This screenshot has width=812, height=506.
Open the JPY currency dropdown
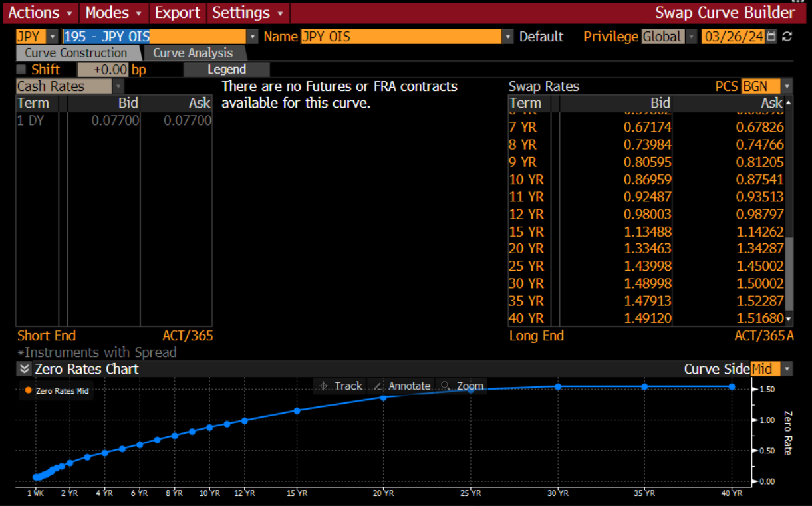pyautogui.click(x=53, y=37)
